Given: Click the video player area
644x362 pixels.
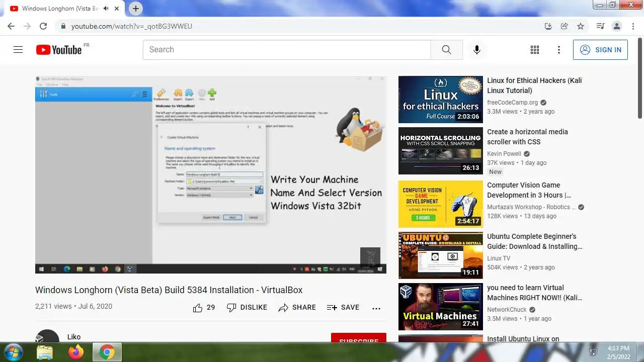Looking at the screenshot, I should tap(211, 174).
